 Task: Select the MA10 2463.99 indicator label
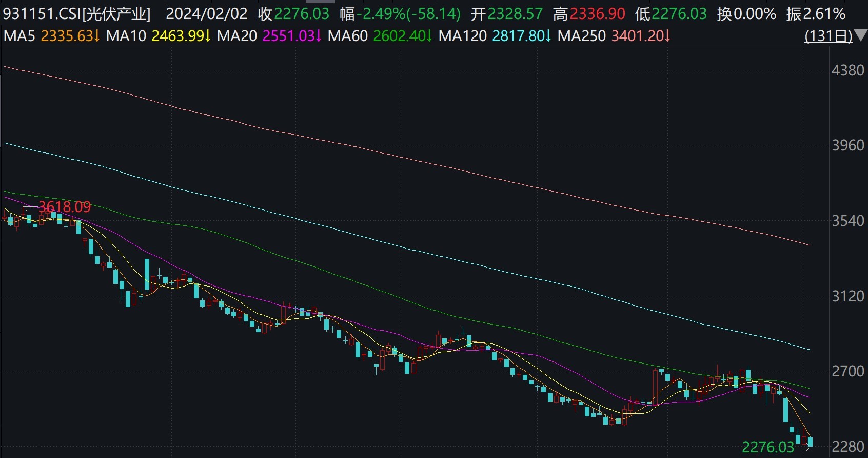[159, 36]
